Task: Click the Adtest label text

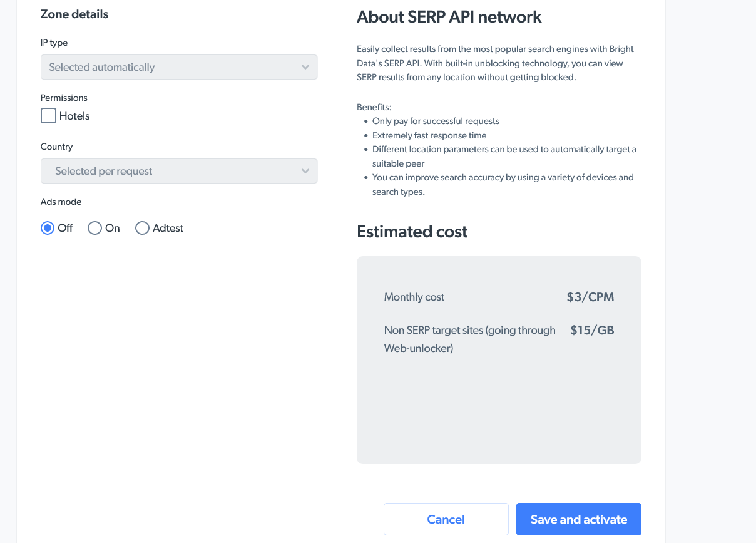Action: pyautogui.click(x=168, y=228)
